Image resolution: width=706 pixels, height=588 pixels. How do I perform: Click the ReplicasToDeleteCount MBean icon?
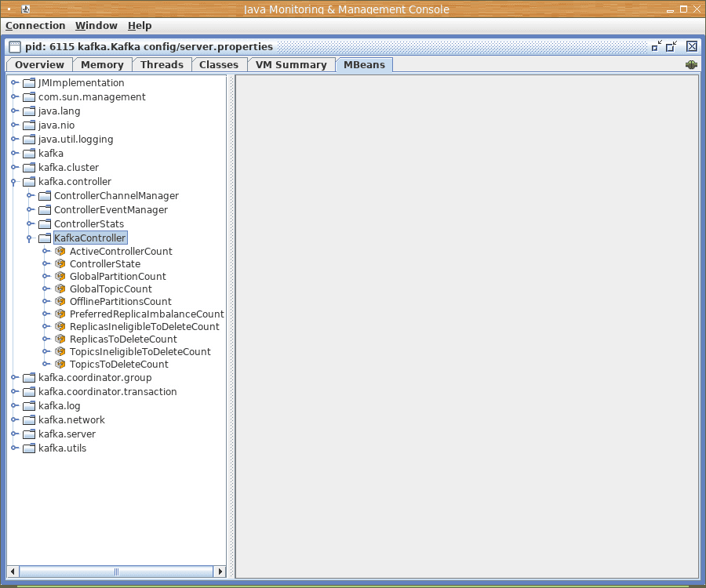coord(60,339)
